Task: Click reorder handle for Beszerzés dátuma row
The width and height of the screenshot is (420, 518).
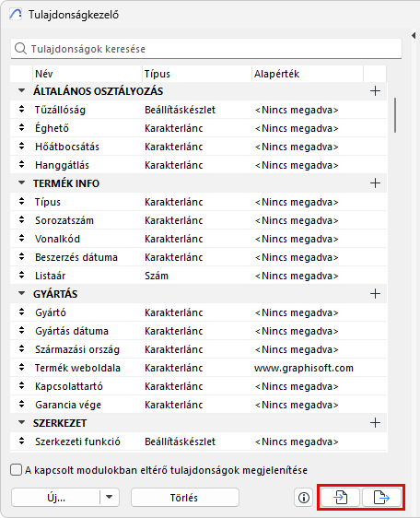Action: [x=21, y=257]
